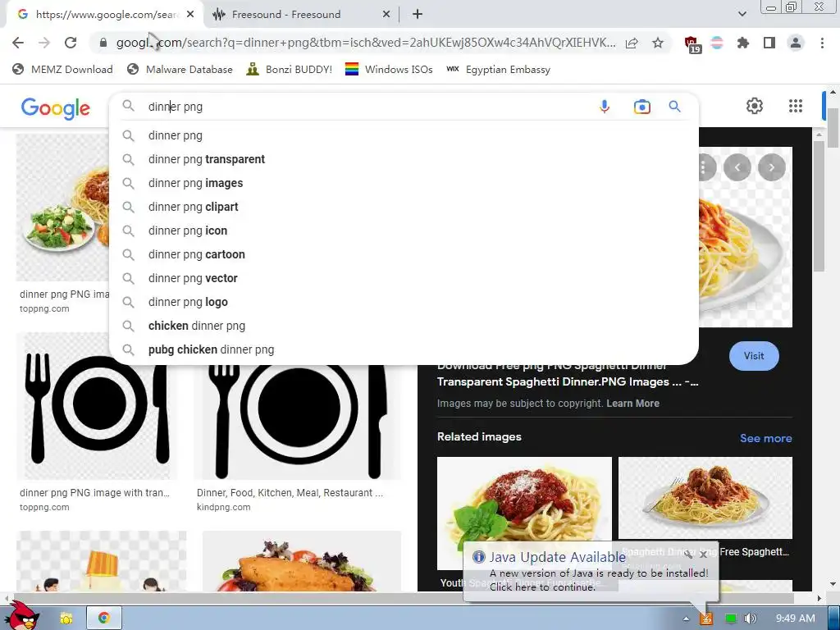Show the previous image in the preview panel
Viewport: 840px width, 630px height.
click(x=737, y=167)
